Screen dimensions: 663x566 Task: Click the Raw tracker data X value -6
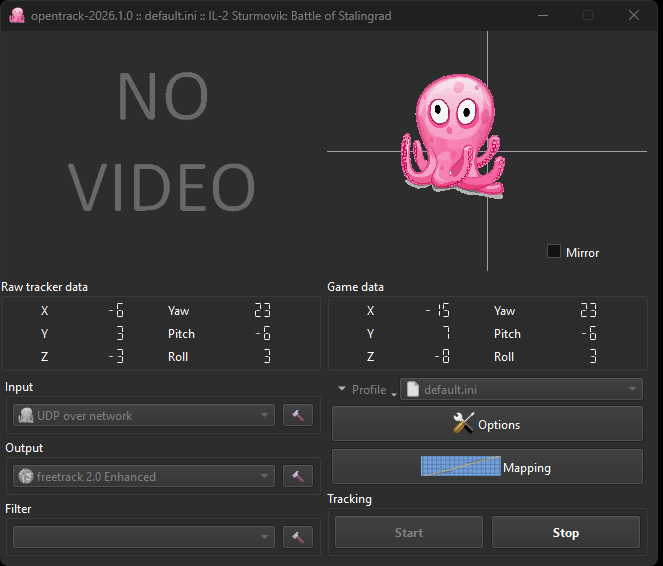click(116, 310)
